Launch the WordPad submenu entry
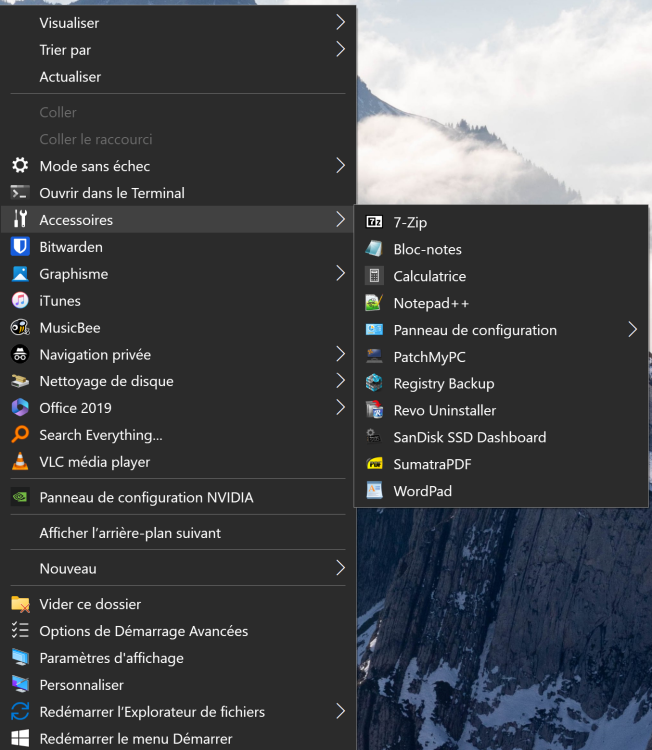The image size is (652, 750). [501, 491]
